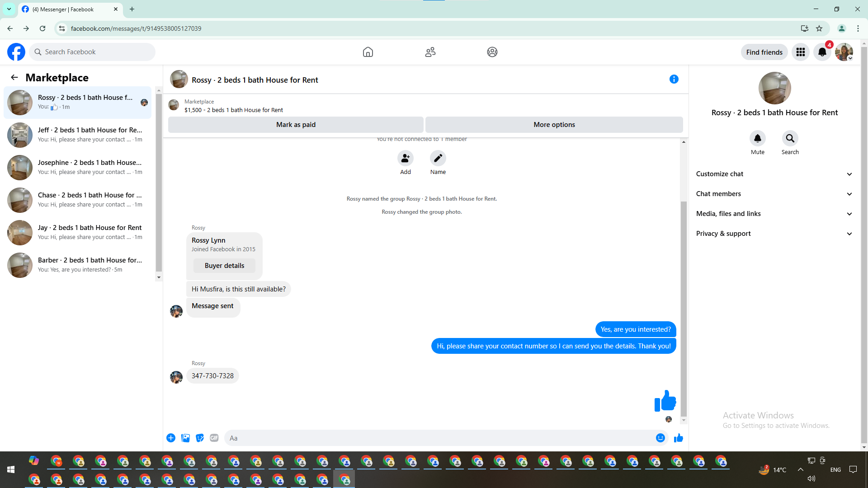Image resolution: width=868 pixels, height=488 pixels.
Task: Search within the conversation
Action: 790,138
